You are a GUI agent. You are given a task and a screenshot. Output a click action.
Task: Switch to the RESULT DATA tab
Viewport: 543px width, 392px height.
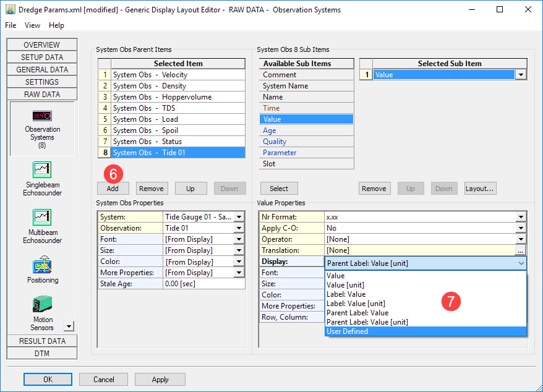click(42, 341)
